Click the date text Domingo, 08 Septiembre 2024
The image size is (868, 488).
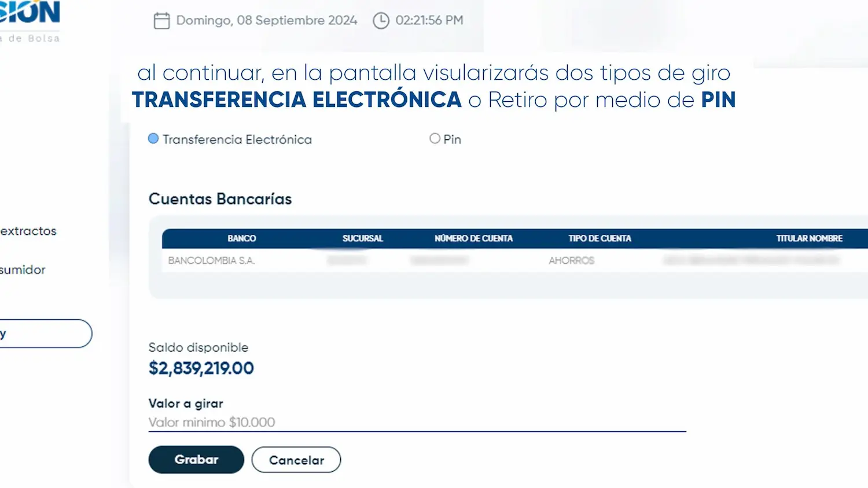(x=267, y=20)
